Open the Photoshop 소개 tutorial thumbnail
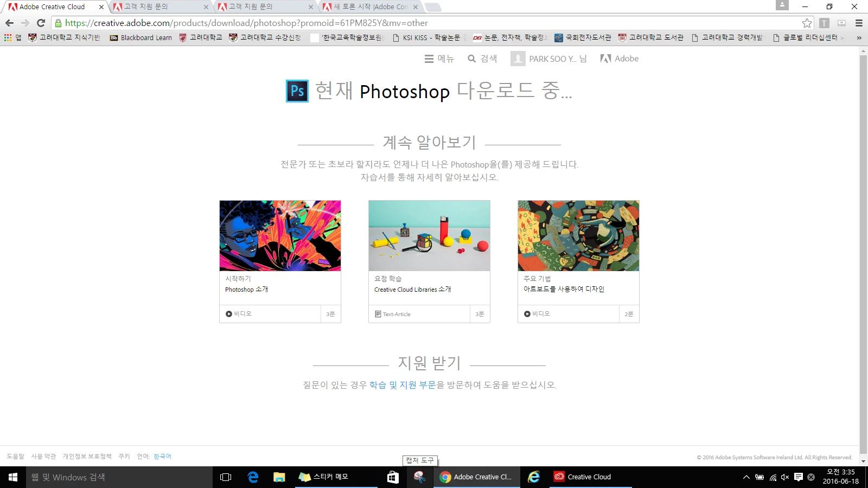The height and width of the screenshot is (488, 868). click(280, 236)
